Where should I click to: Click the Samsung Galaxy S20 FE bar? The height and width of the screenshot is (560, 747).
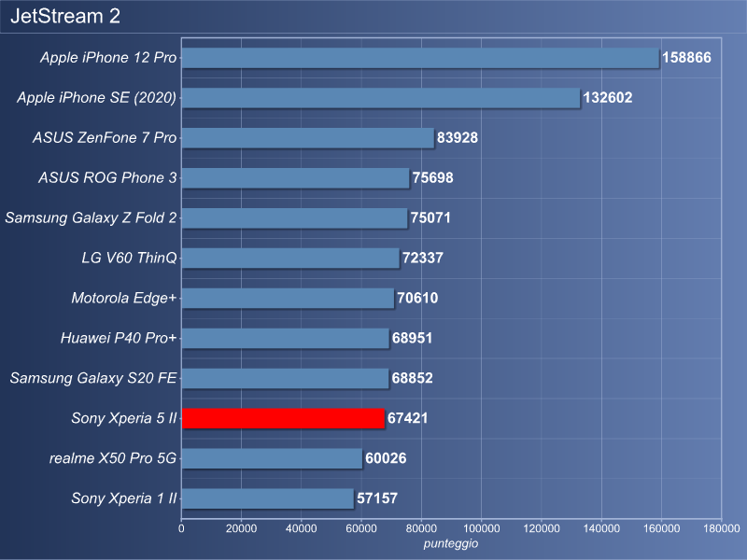pyautogui.click(x=285, y=378)
